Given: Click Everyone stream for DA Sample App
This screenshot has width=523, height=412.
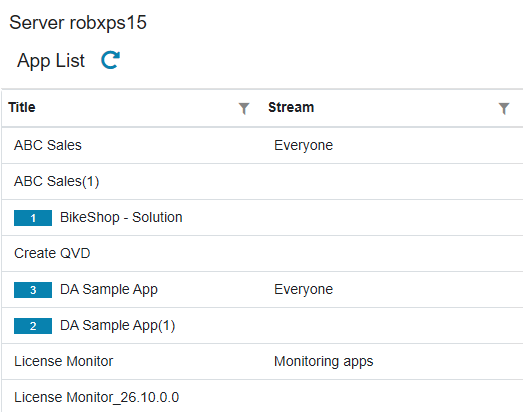Looking at the screenshot, I should click(304, 290).
